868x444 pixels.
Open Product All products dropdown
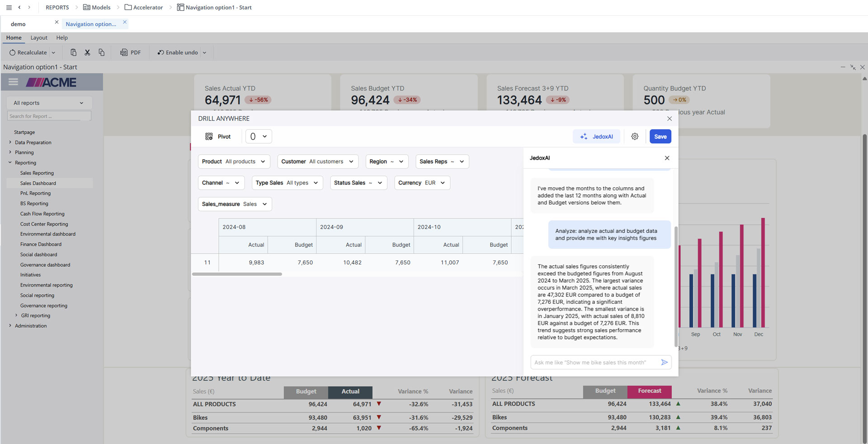(x=234, y=161)
